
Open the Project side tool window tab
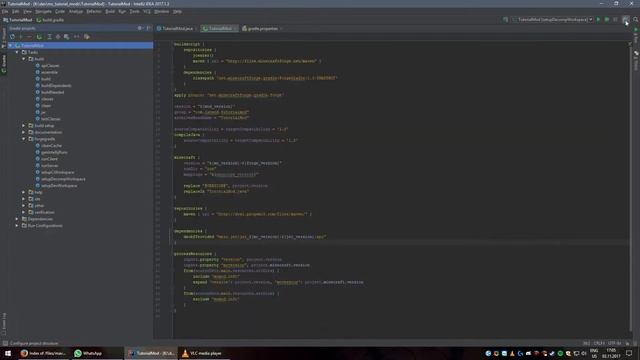[4, 38]
